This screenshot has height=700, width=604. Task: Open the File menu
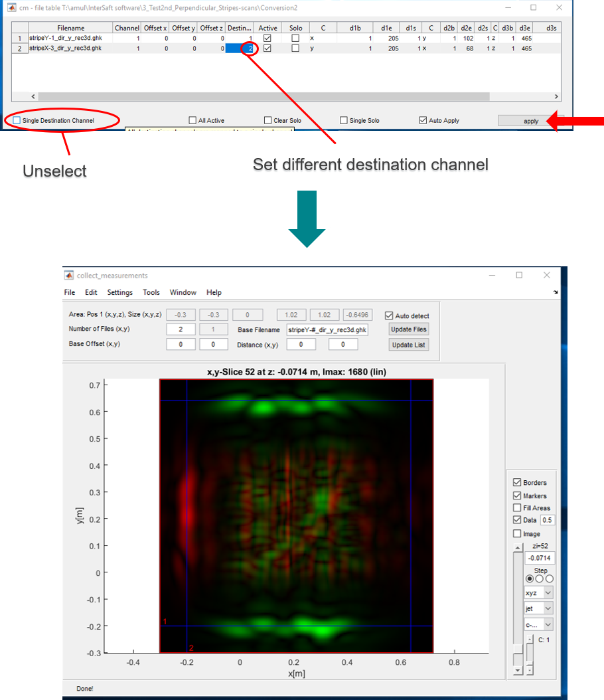coord(70,292)
